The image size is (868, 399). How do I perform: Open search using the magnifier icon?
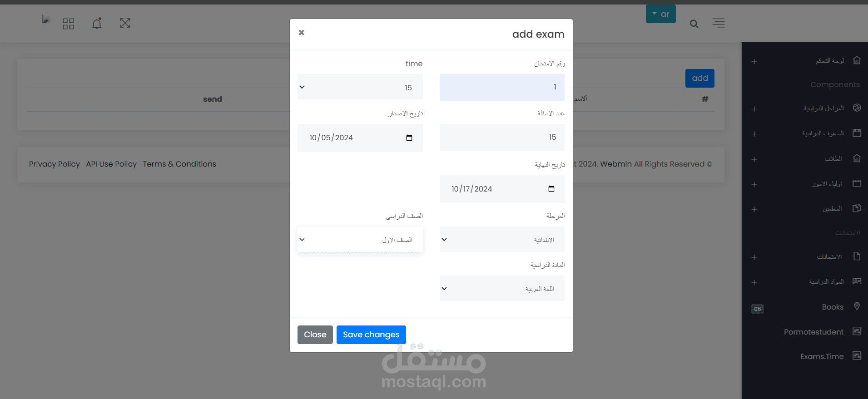[694, 24]
